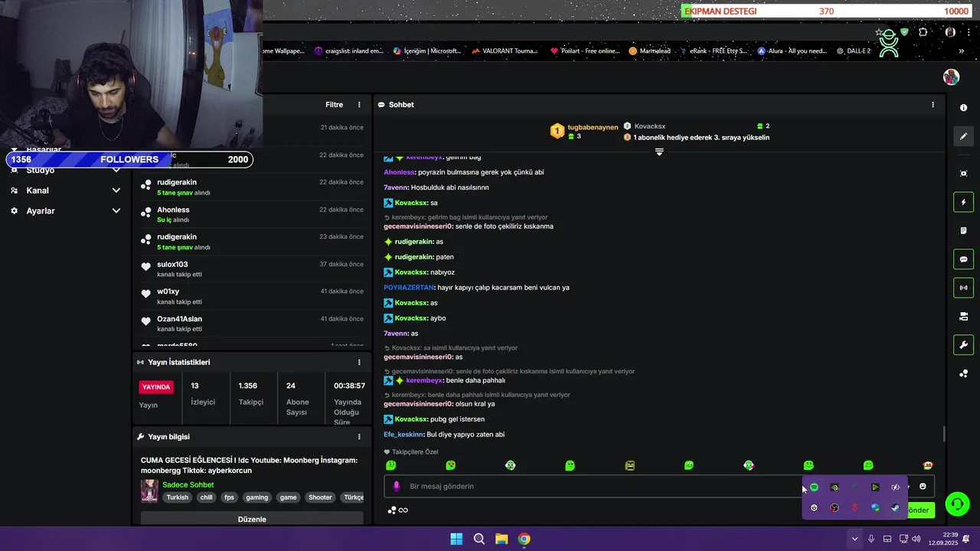This screenshot has width=980, height=551.
Task: Click Steam icon in tray overflow popup
Action: click(895, 507)
